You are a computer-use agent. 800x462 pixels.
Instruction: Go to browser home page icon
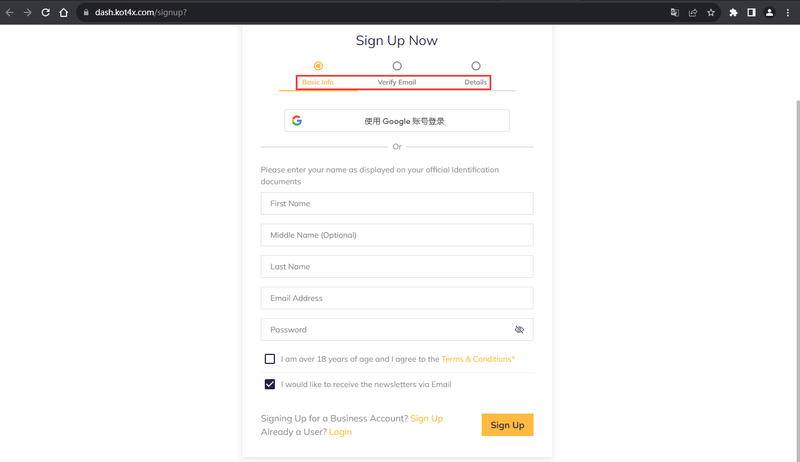(63, 12)
